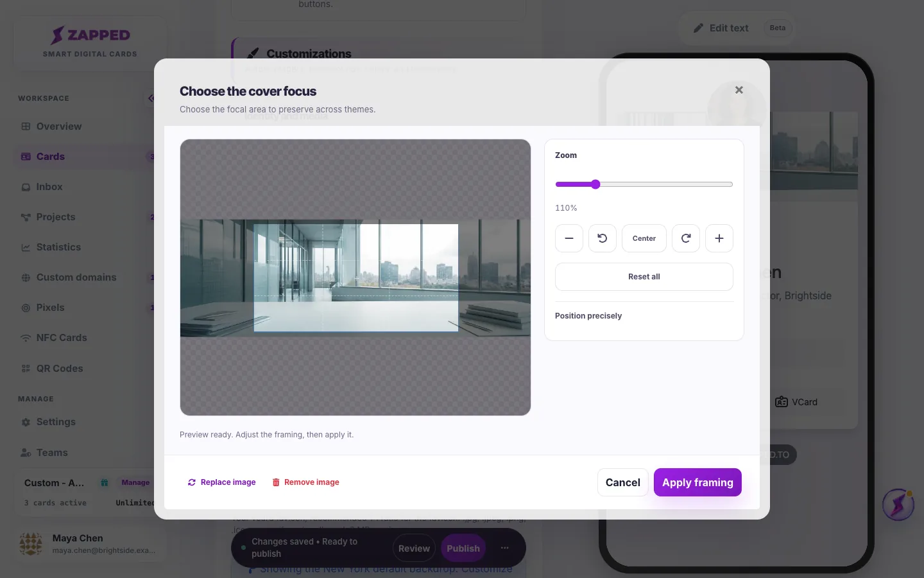Rotate image clockwise

(686, 238)
